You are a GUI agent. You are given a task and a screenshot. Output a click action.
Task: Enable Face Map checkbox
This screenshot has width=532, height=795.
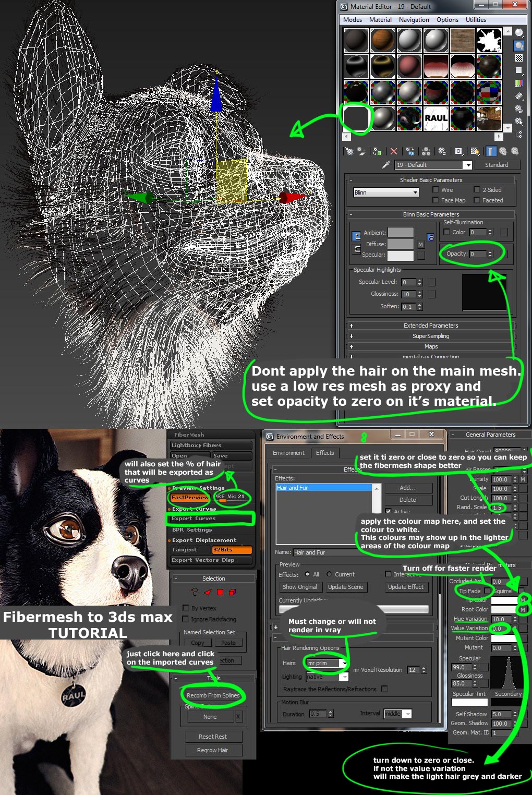436,200
